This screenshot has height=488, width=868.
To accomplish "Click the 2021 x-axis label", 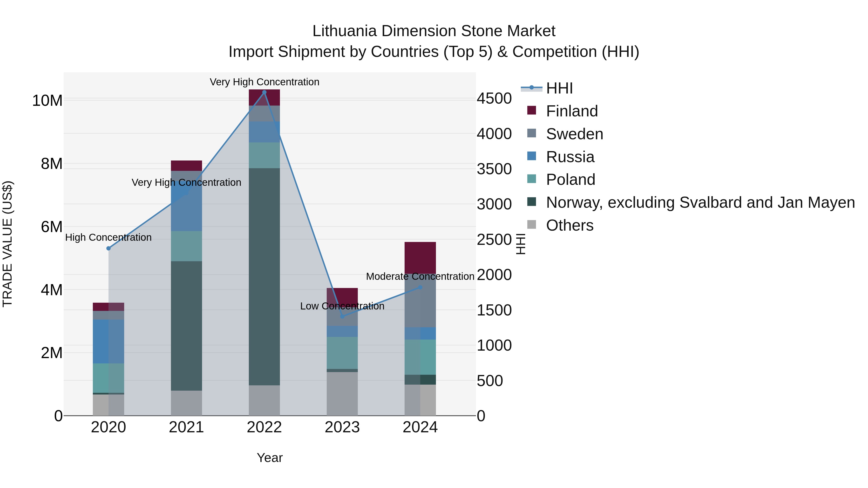I will pyautogui.click(x=186, y=427).
